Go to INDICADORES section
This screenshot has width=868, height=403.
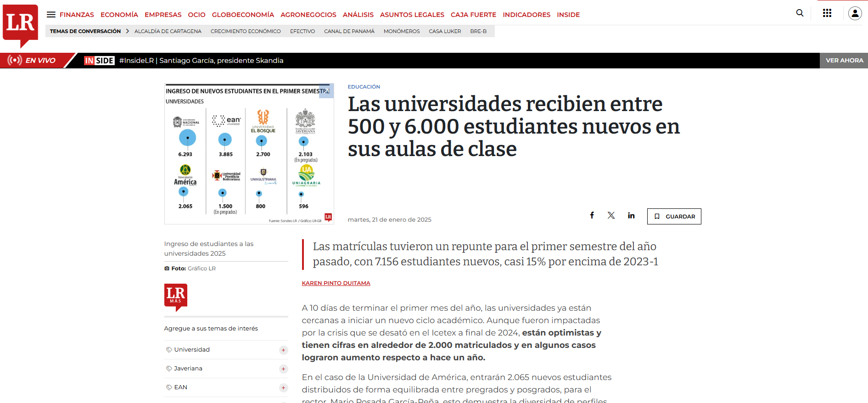[x=526, y=15]
